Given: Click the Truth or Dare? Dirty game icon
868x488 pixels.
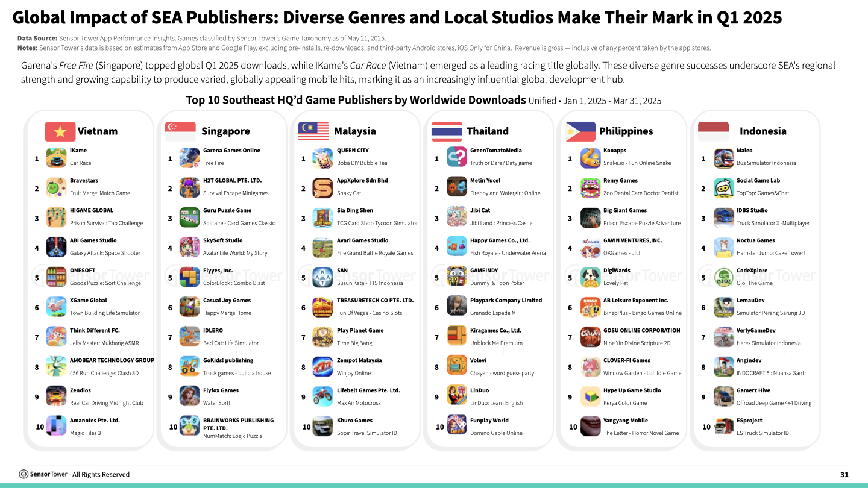Looking at the screenshot, I should coord(457,157).
